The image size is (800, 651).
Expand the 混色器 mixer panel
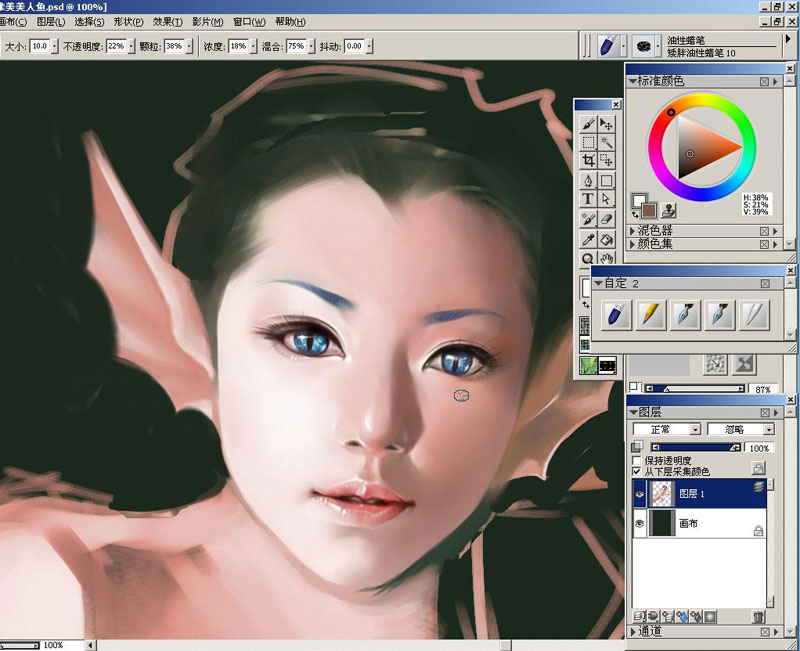click(x=632, y=231)
